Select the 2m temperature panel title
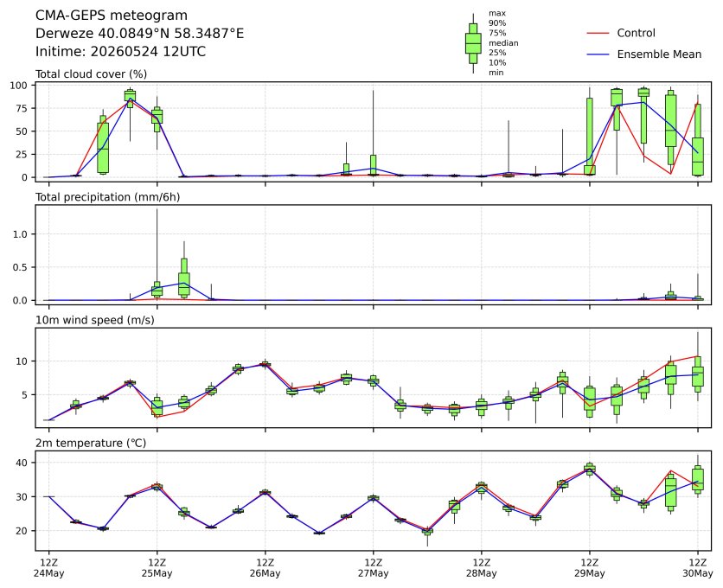Screen dimensions: 723x588 [x=91, y=444]
